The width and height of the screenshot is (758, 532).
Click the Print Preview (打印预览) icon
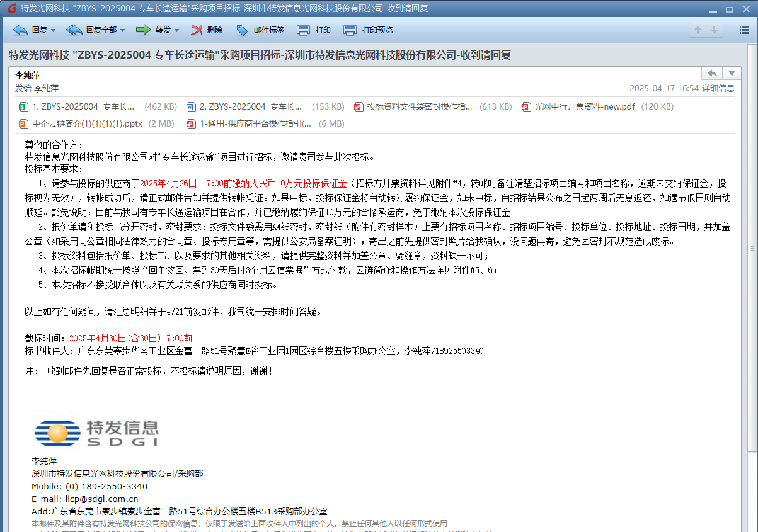coord(350,30)
